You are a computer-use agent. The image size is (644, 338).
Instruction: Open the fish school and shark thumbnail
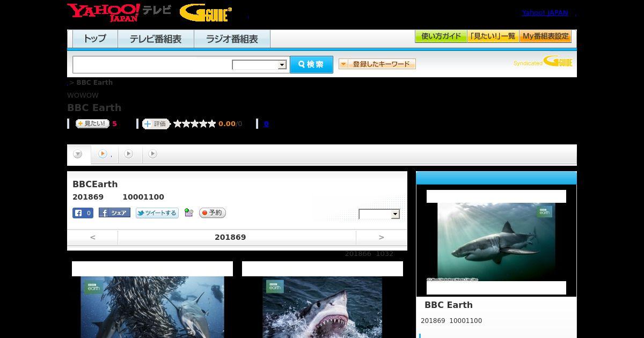(152, 307)
